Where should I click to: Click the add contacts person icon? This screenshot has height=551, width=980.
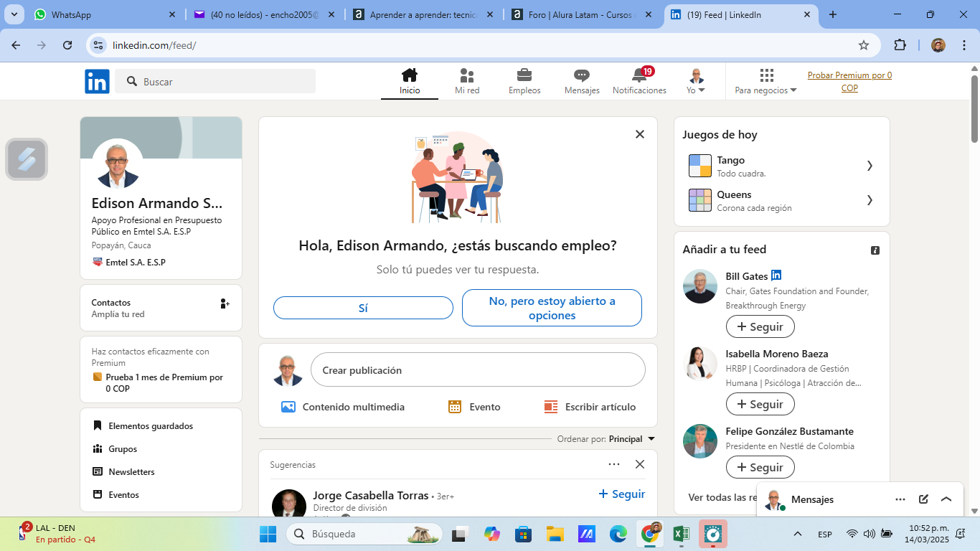point(225,303)
